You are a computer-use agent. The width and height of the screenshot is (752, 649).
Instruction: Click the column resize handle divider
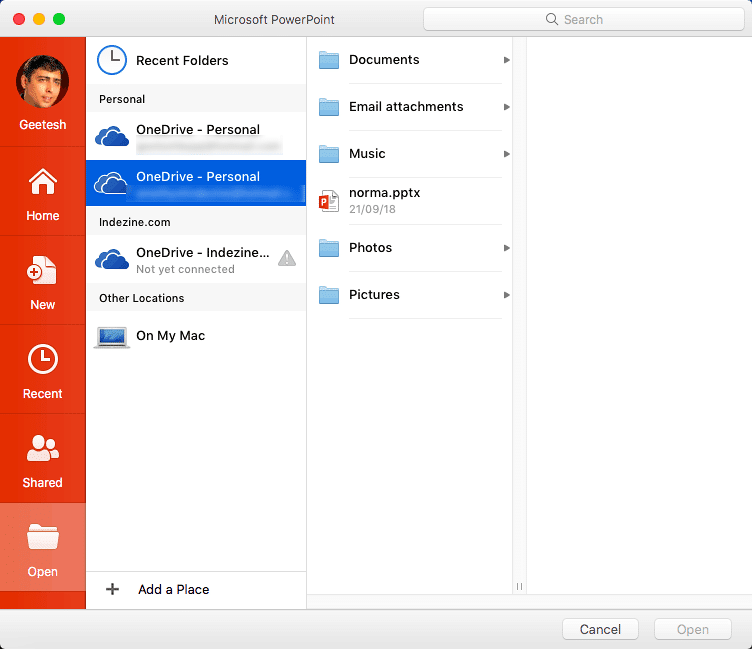coord(519,586)
